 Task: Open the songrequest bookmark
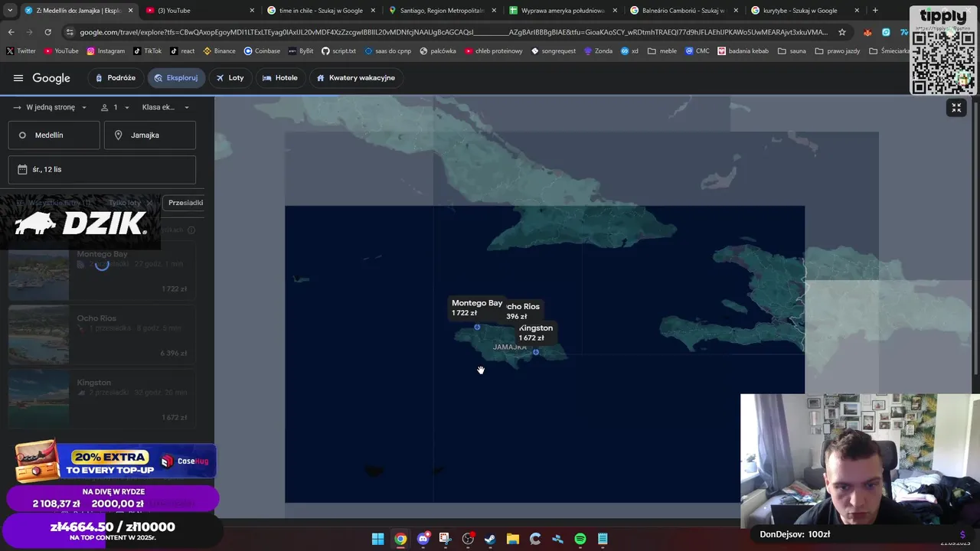(555, 51)
